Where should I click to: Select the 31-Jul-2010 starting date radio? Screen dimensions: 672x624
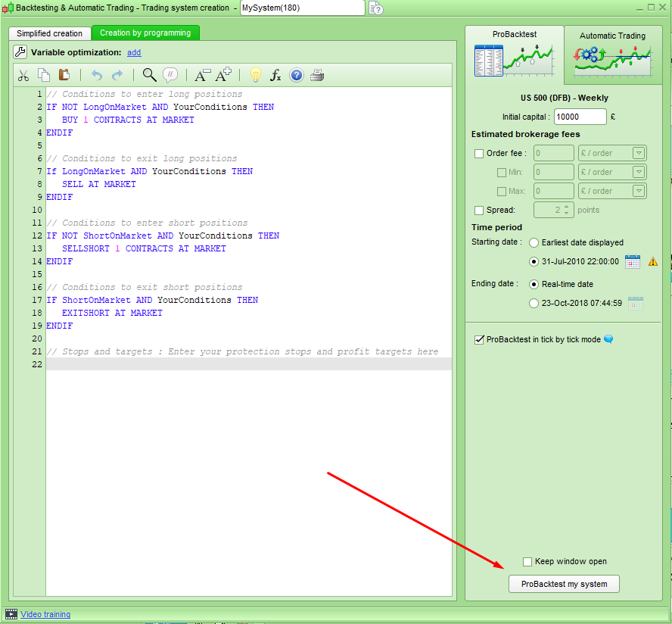[534, 261]
